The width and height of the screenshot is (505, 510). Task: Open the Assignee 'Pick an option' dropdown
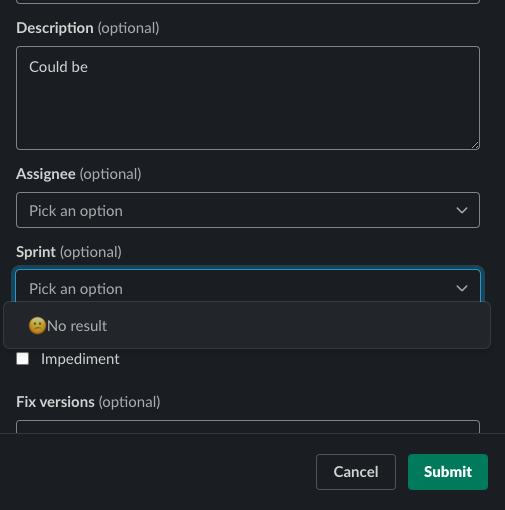point(248,210)
